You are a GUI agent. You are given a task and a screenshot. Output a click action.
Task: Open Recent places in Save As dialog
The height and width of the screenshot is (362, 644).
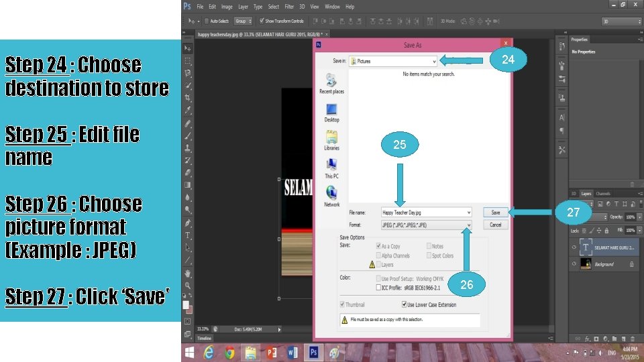[331, 84]
